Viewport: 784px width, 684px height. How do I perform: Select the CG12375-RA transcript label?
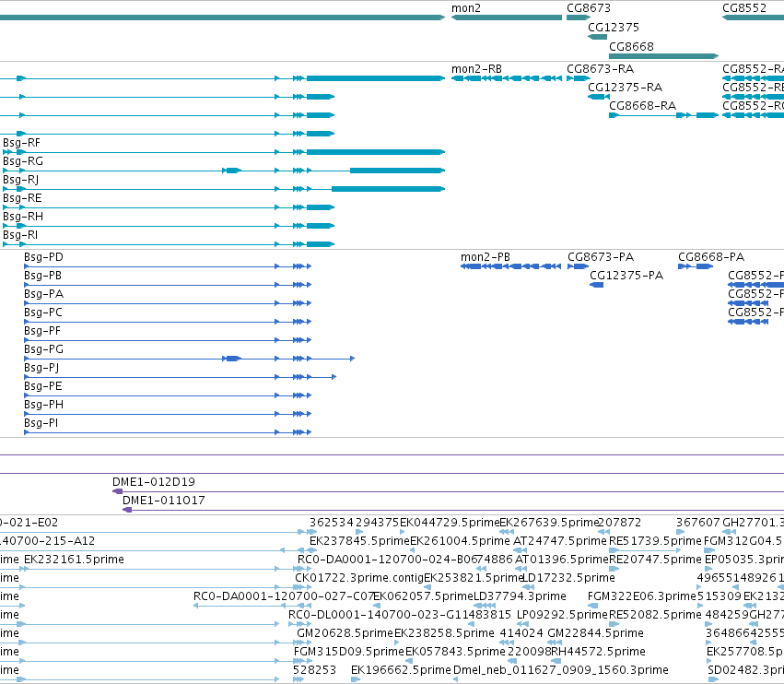[x=625, y=88]
